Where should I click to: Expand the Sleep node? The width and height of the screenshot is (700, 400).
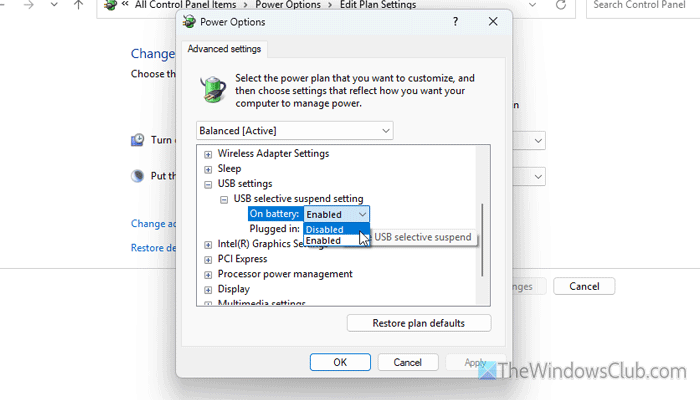[208, 170]
